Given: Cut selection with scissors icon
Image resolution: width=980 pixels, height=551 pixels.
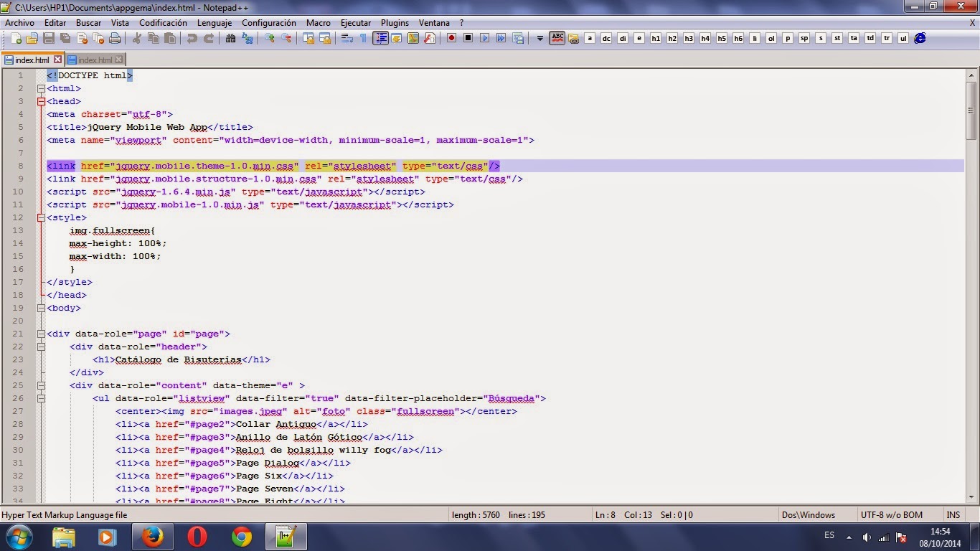Looking at the screenshot, I should [x=136, y=38].
